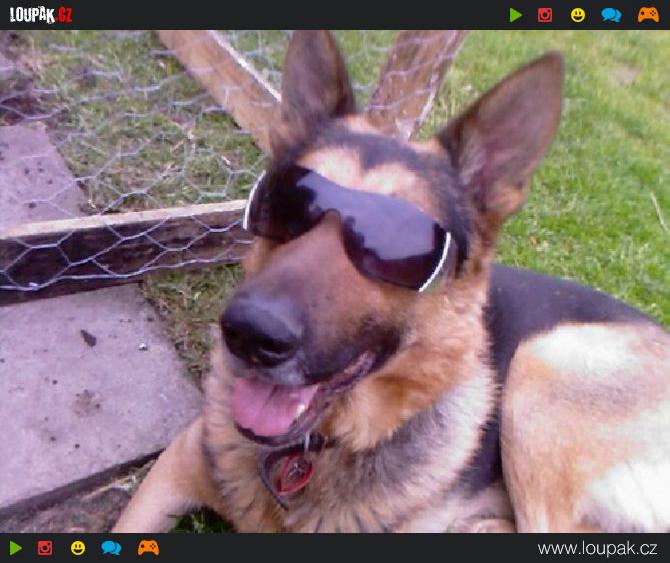Open the www.loupak.cz link in the footer
Viewport: 670px width, 563px height.
click(596, 548)
